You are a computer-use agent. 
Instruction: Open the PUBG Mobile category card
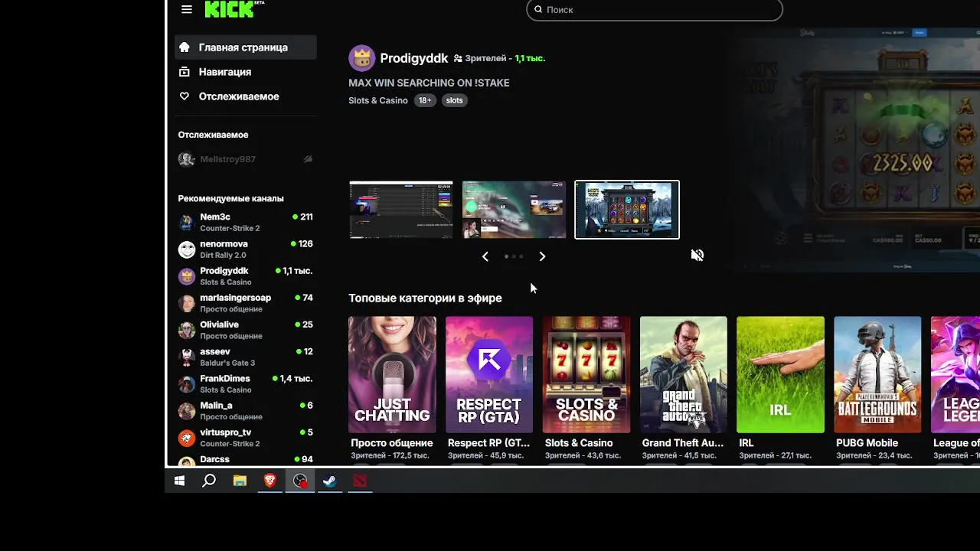click(x=877, y=374)
